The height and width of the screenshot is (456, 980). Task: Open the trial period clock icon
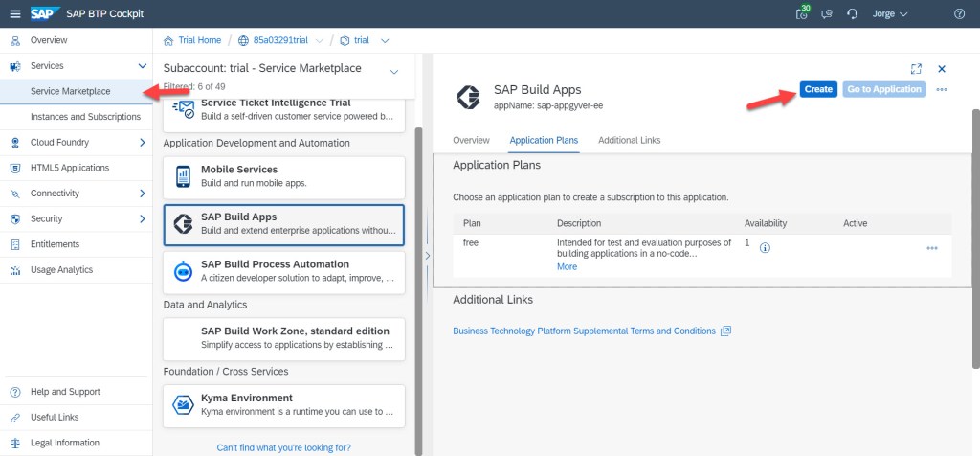point(802,13)
